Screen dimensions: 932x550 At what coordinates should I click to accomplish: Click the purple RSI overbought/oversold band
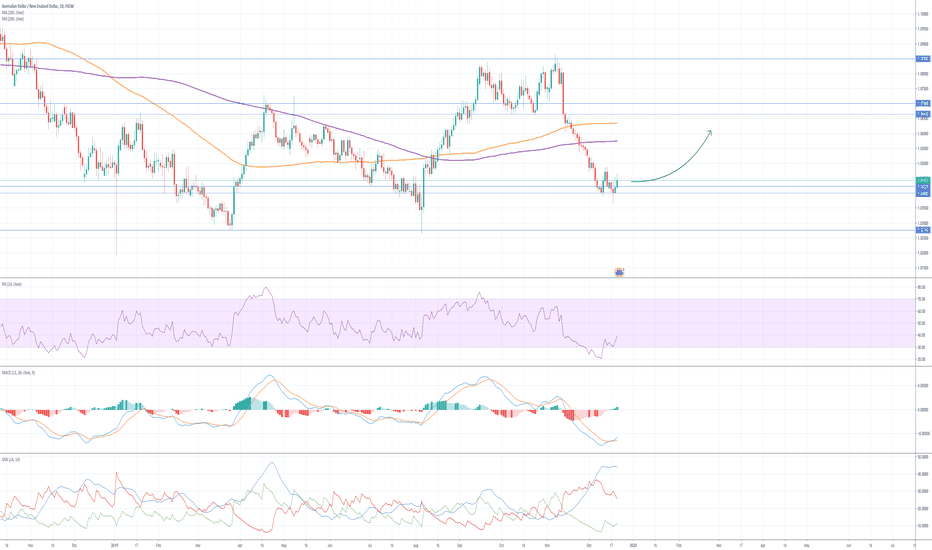(300, 323)
